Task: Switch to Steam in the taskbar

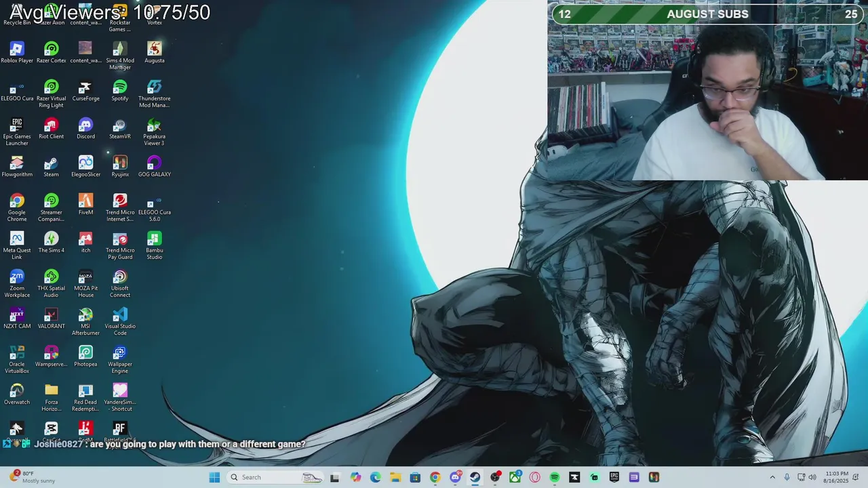Action: point(475,477)
